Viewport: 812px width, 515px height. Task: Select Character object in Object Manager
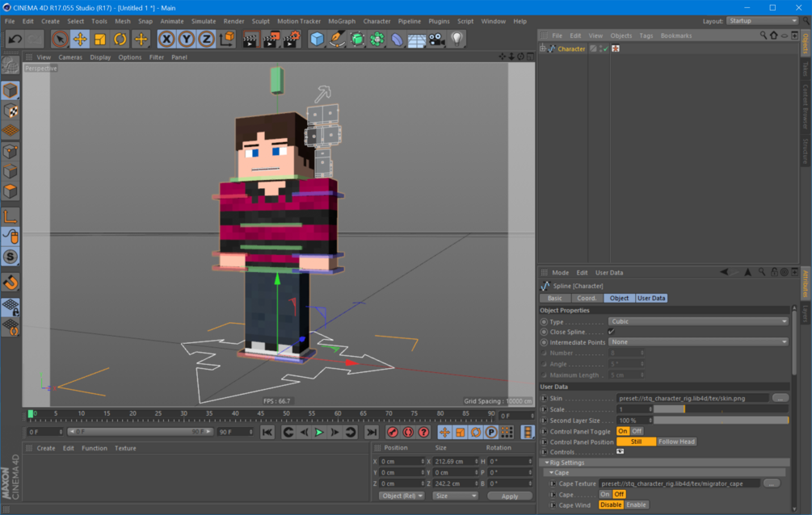(571, 48)
